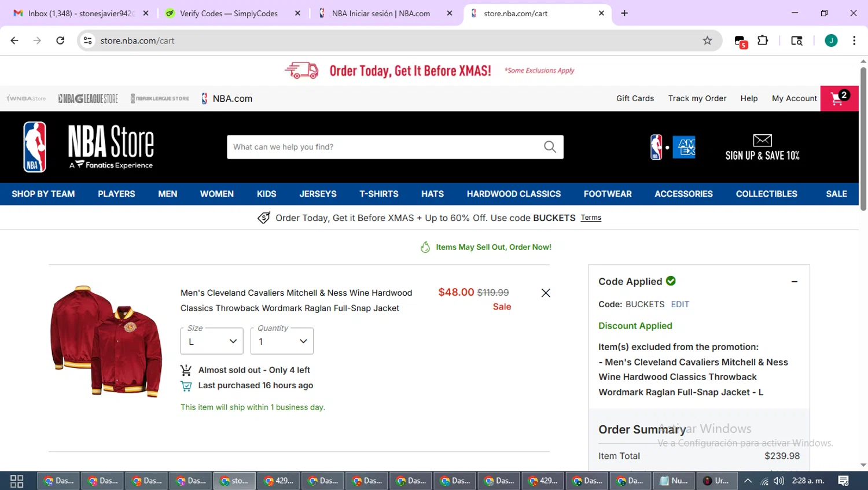Open the T-SHIRTS menu
Screen dimensions: 868x490
[379, 194]
